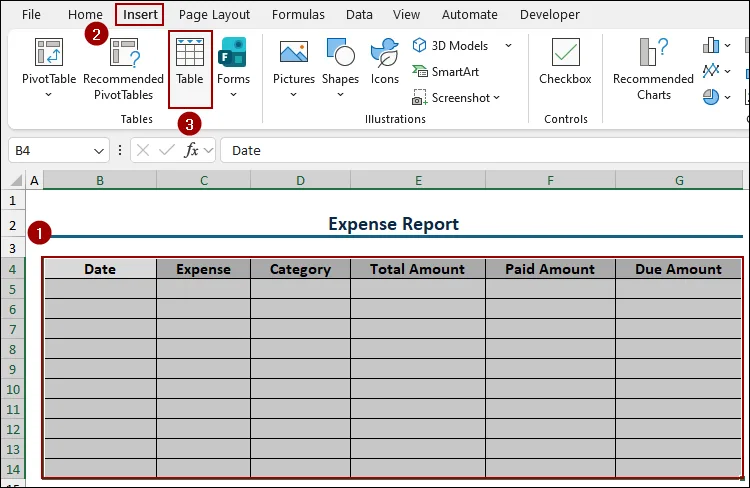This screenshot has width=750, height=488.
Task: Click the Select All corner triangle
Action: click(16, 180)
